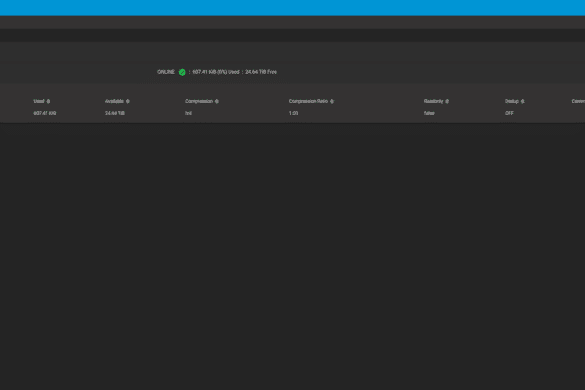Select the Available value 24.64 TiB
Screen dimensions: 585x390
tap(115, 113)
